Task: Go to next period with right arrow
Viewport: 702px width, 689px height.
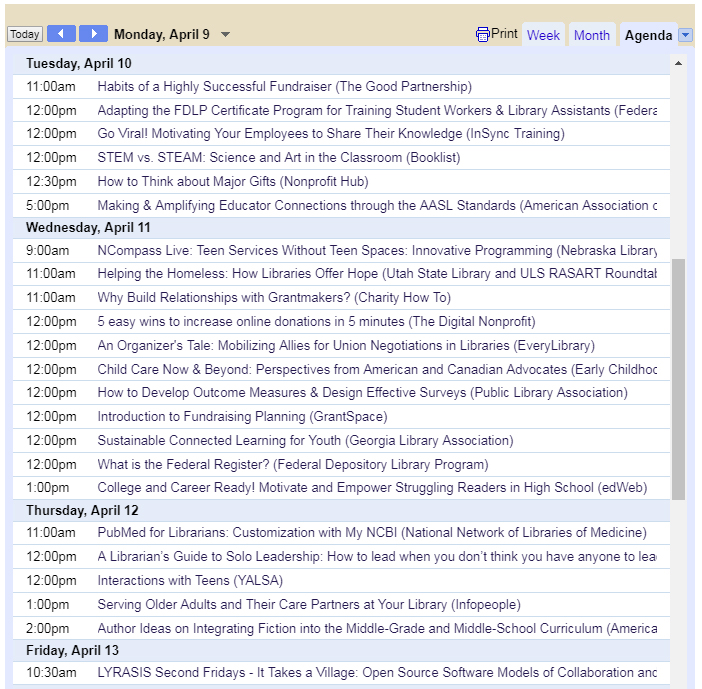Action: (x=94, y=34)
